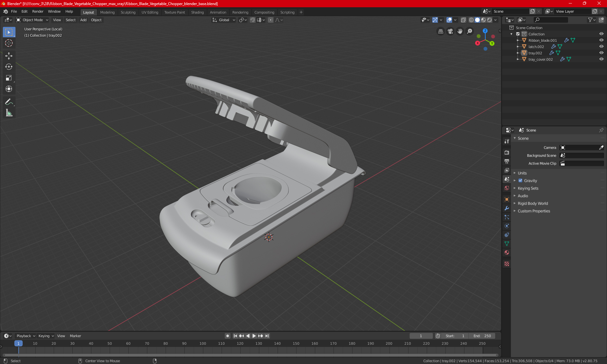This screenshot has height=364, width=607.
Task: Switch to the Modeling workspace tab
Action: (x=107, y=12)
